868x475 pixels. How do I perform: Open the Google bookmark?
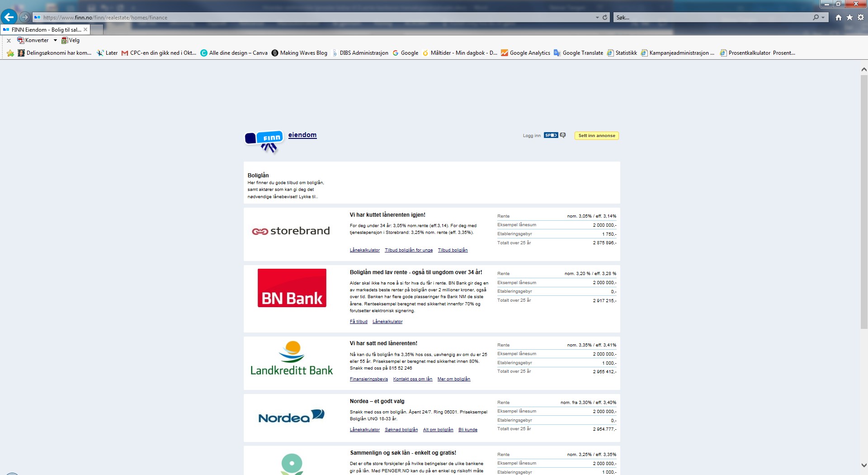[405, 53]
